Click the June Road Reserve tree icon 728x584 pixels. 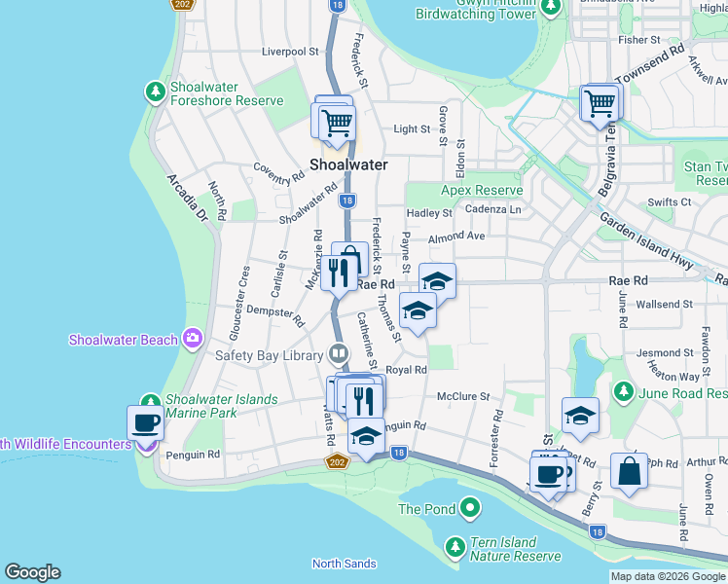[x=624, y=391]
